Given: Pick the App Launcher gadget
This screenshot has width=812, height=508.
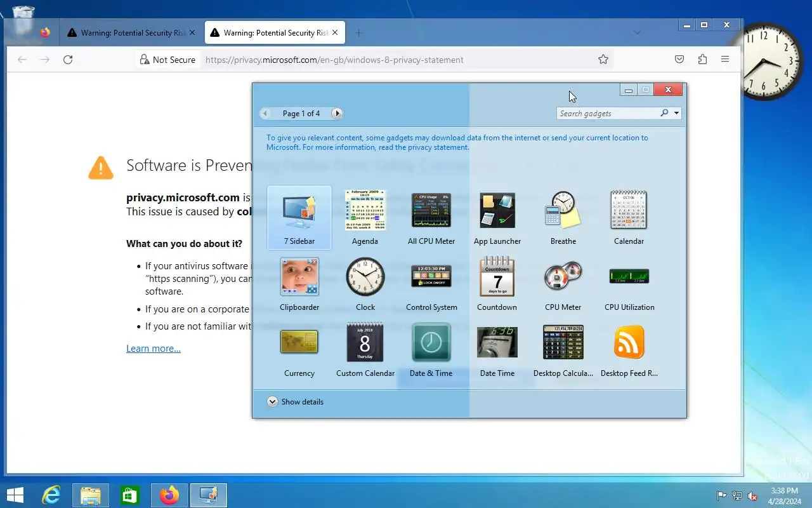Looking at the screenshot, I should coord(497,218).
